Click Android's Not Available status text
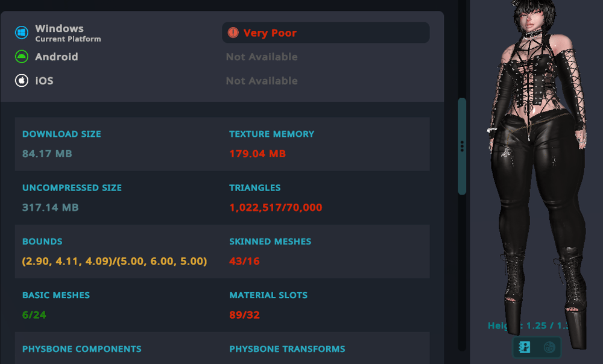Viewport: 603px width, 364px height. pyautogui.click(x=262, y=57)
